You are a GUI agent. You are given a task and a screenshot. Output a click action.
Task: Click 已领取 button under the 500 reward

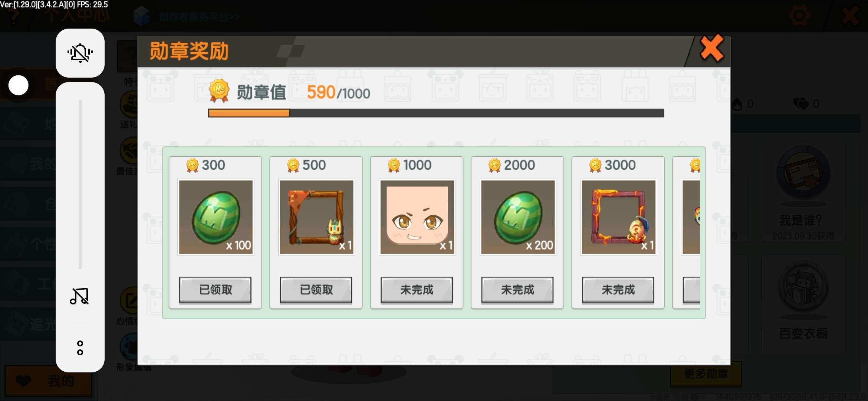316,290
